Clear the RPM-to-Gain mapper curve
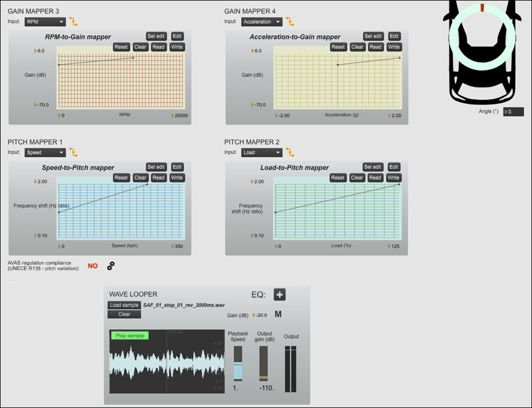Viewport: 532px width, 408px height. (140, 47)
